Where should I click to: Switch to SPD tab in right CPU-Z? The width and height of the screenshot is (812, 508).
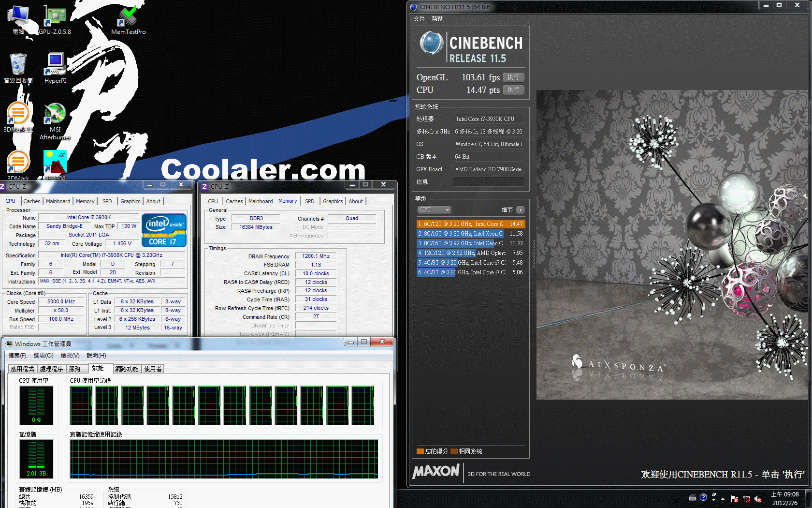point(310,201)
